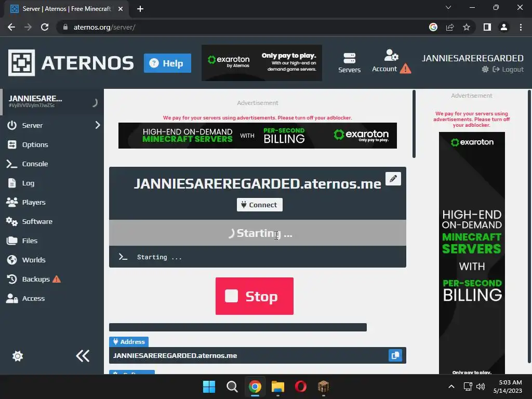Open a new browser tab
Viewport: 532px width, 399px height.
[140, 9]
